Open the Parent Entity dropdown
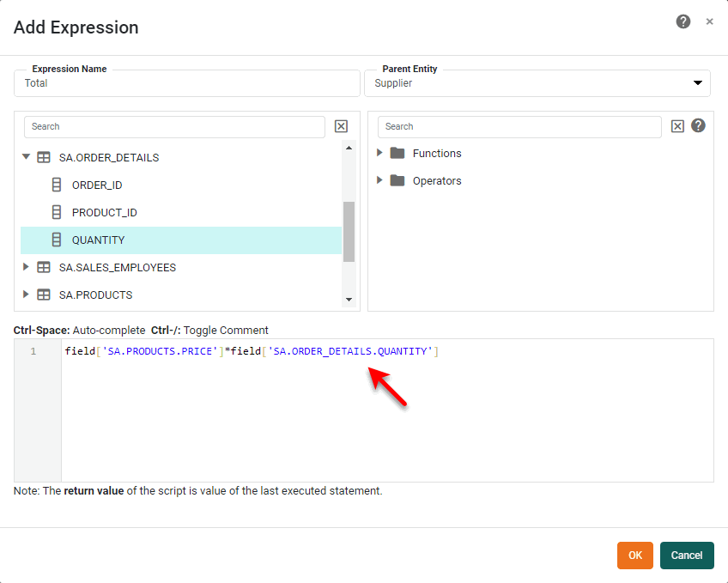This screenshot has width=728, height=583. (x=698, y=82)
